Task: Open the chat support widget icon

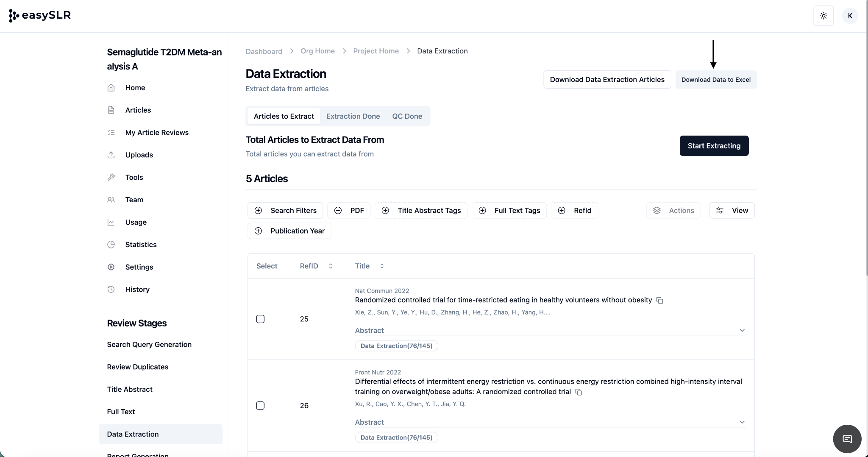Action: coord(847,439)
